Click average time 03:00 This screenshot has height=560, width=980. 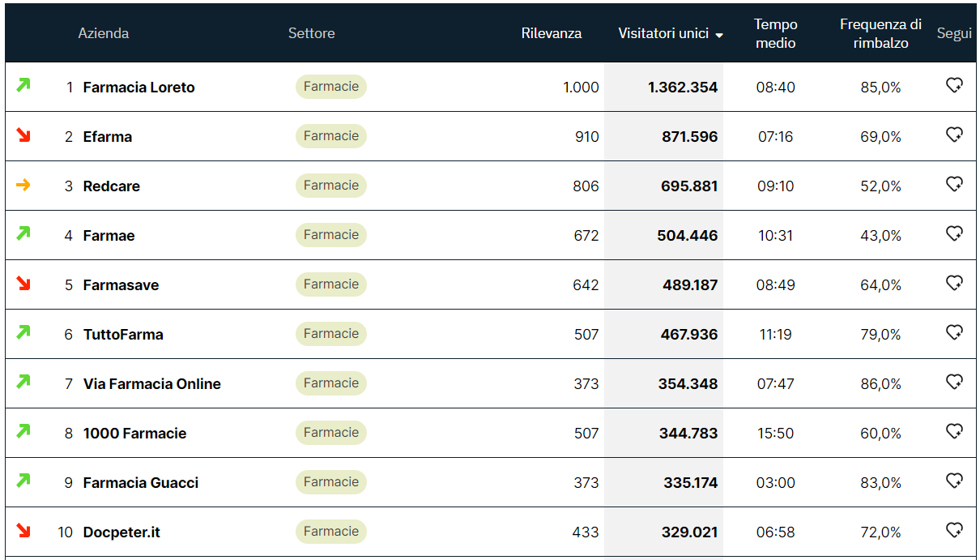coord(776,483)
